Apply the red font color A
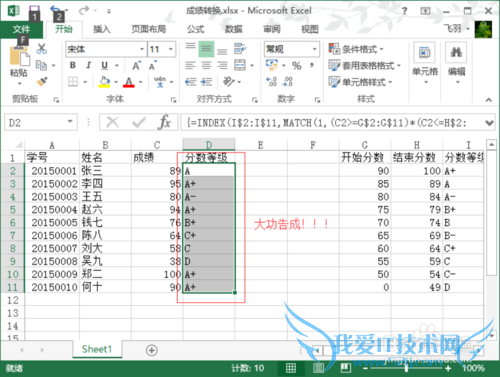500x377 pixels. click(129, 81)
